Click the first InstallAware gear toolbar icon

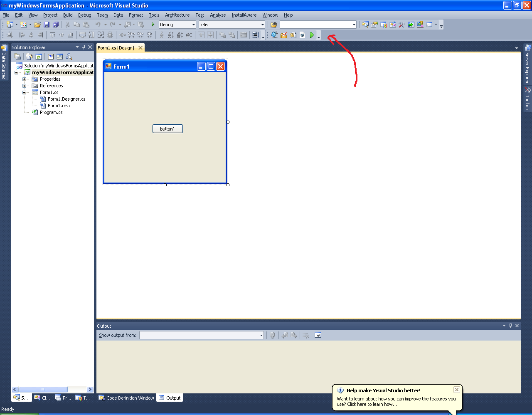pyautogui.click(x=275, y=35)
